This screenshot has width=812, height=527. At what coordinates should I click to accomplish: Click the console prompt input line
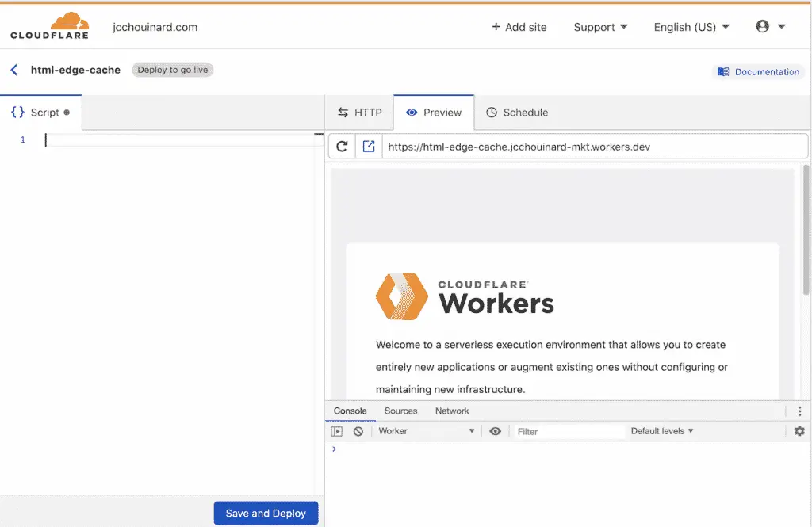567,449
